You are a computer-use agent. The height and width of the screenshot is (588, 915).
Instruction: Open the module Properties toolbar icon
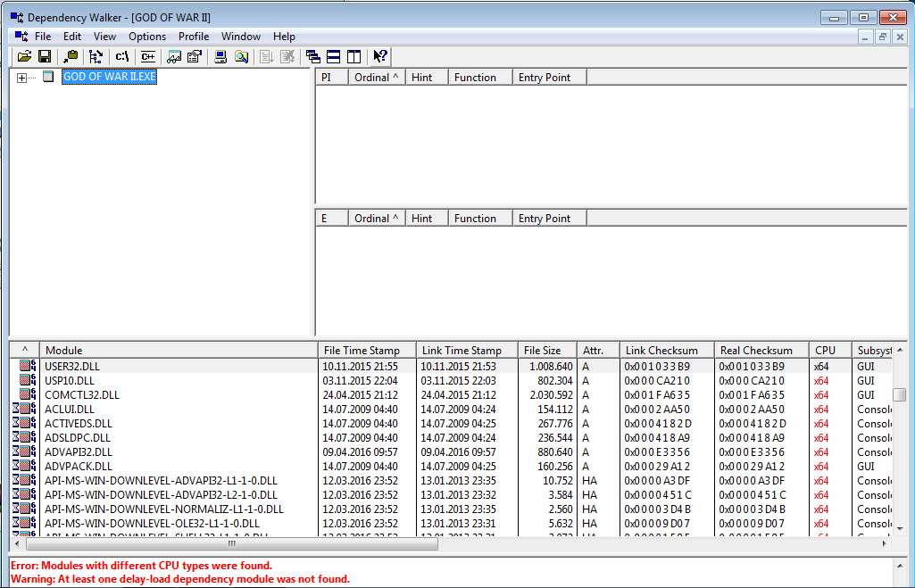coord(194,56)
